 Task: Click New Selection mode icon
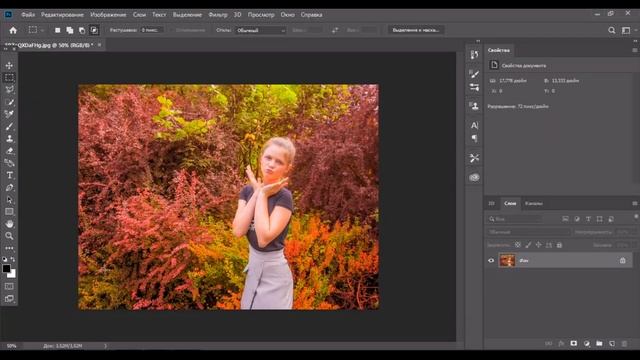pyautogui.click(x=58, y=30)
